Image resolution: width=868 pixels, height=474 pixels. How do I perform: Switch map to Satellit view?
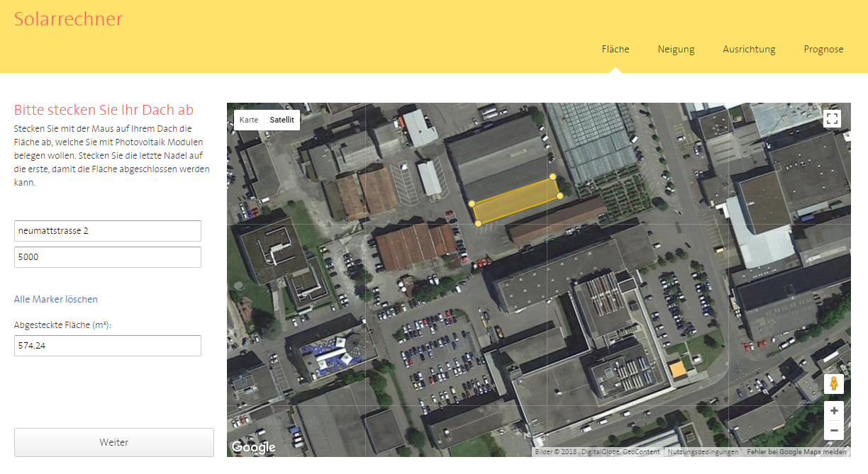pyautogui.click(x=282, y=120)
